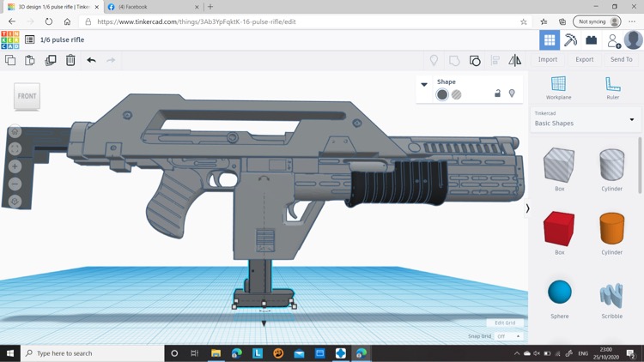Select Solid shape option

(x=442, y=94)
